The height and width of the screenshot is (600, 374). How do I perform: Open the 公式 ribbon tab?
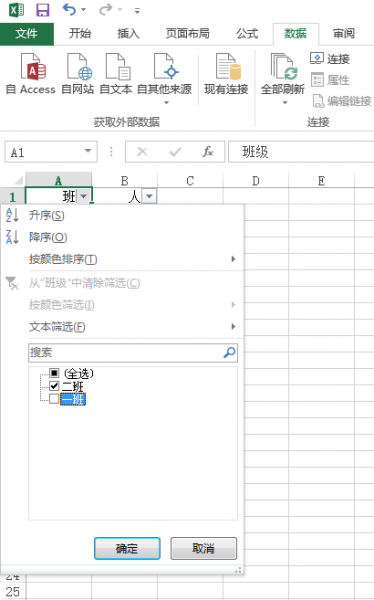[x=247, y=34]
